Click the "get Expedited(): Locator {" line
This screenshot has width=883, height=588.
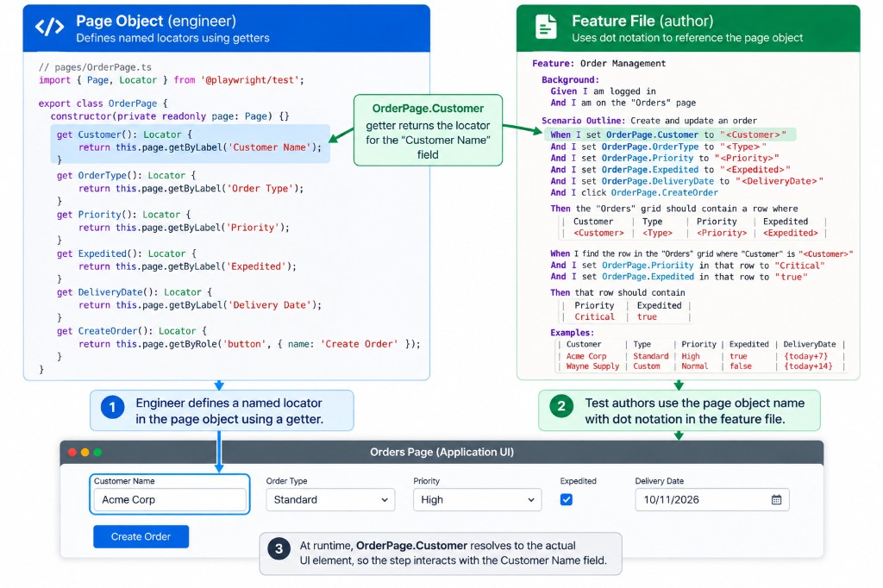126,253
